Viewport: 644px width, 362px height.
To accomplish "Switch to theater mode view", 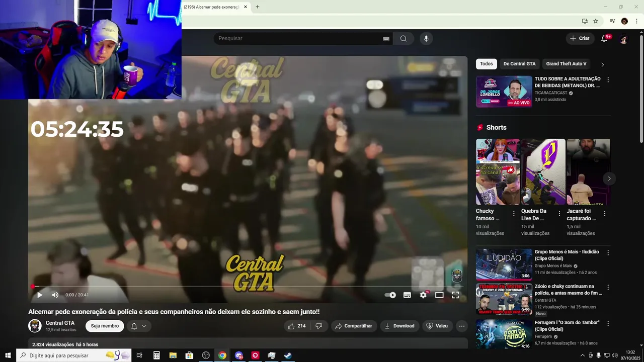I will (439, 295).
